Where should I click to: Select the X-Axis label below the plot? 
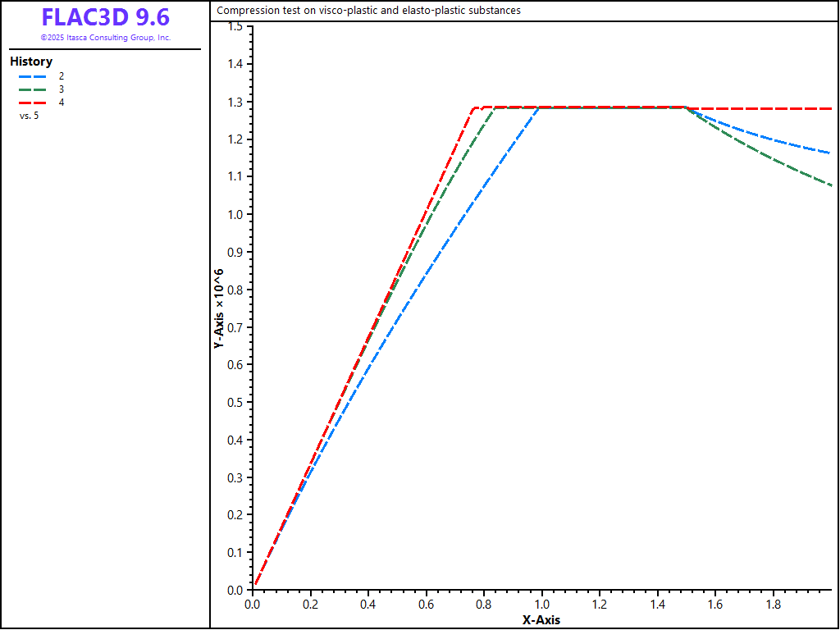pyautogui.click(x=541, y=620)
